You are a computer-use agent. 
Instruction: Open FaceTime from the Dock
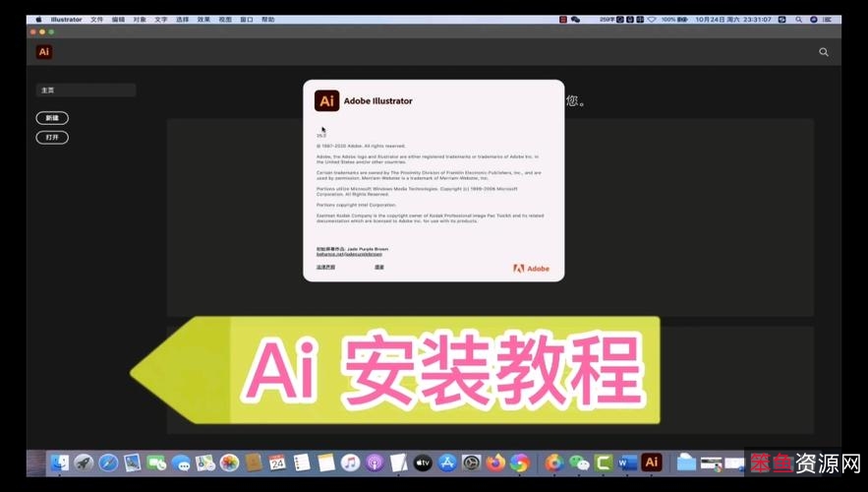point(156,462)
